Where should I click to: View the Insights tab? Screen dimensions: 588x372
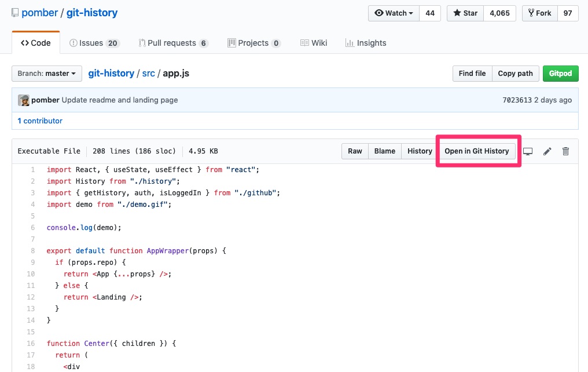tap(366, 43)
